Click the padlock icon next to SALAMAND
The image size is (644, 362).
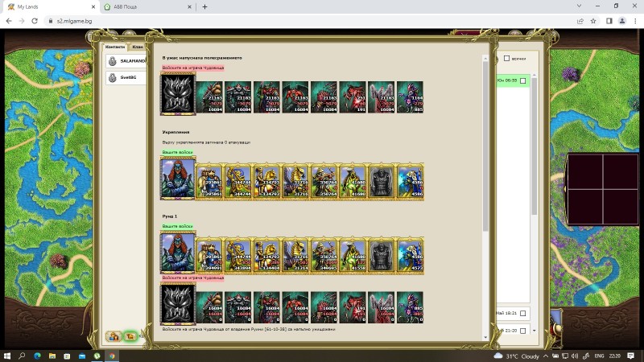(113, 60)
